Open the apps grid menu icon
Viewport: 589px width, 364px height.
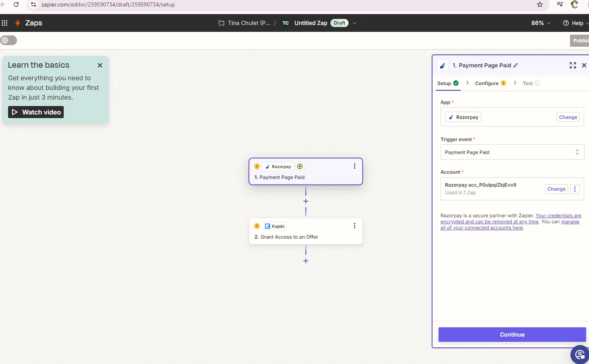[4, 23]
